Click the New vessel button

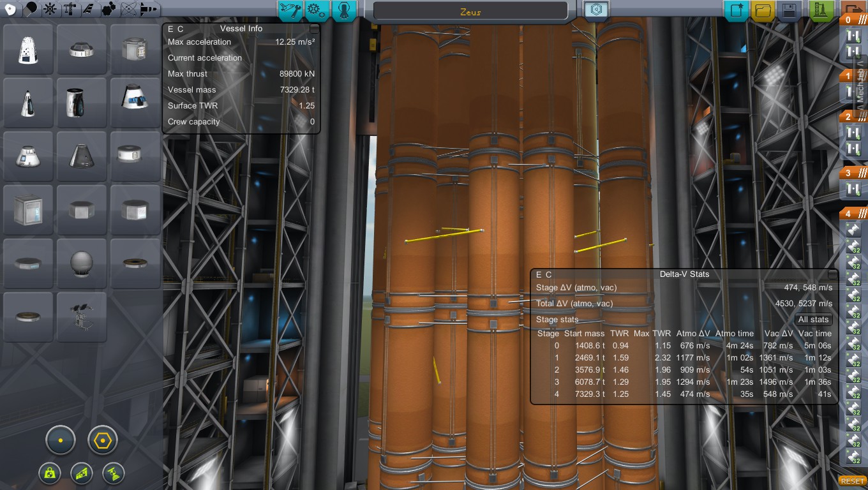point(737,11)
